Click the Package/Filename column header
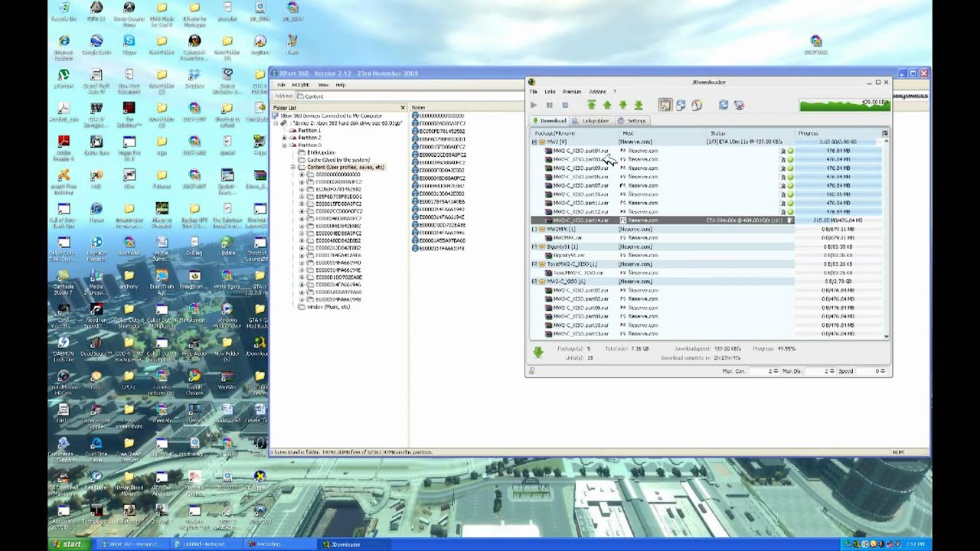980x551 pixels. 575,133
